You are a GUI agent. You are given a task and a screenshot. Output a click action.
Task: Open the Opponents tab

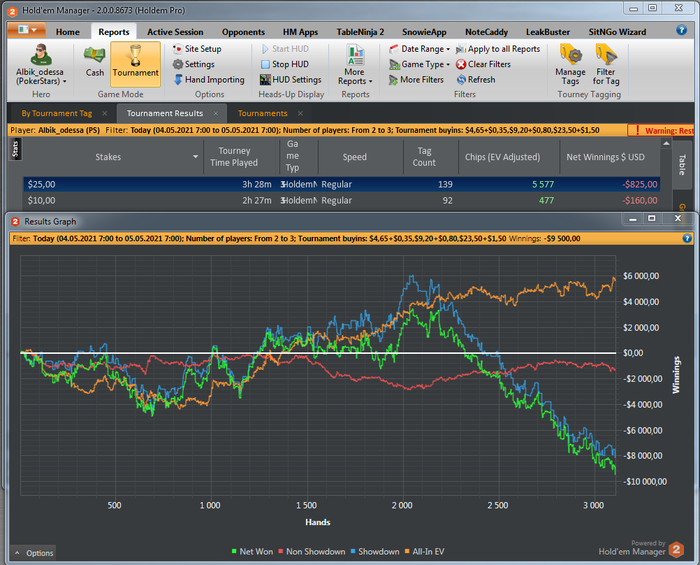tap(243, 32)
